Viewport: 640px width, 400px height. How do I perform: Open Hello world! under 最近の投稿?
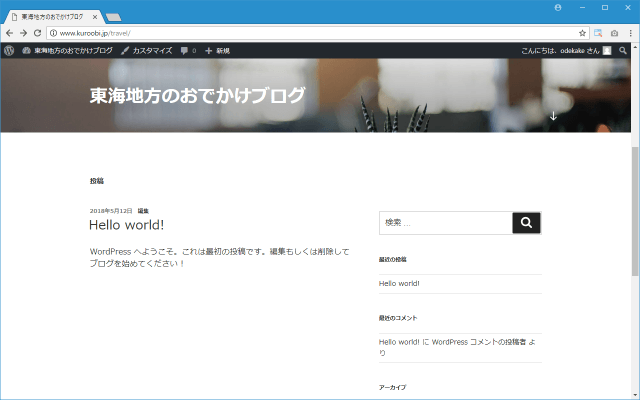[x=399, y=283]
